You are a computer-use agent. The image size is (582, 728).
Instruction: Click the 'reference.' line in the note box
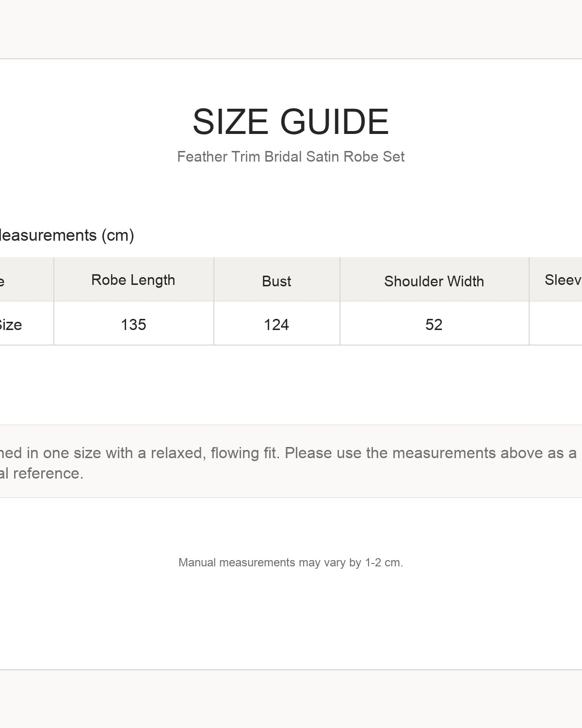point(42,473)
